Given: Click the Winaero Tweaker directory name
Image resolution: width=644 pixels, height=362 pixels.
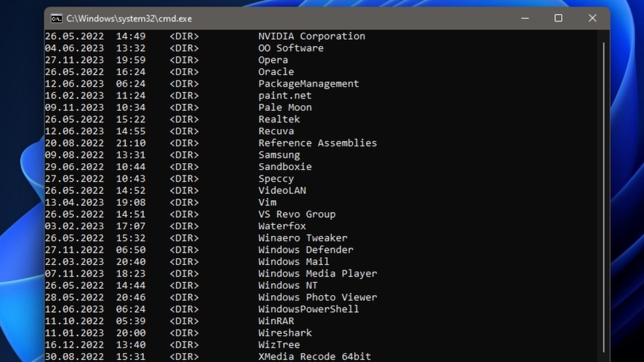Looking at the screenshot, I should [x=302, y=238].
